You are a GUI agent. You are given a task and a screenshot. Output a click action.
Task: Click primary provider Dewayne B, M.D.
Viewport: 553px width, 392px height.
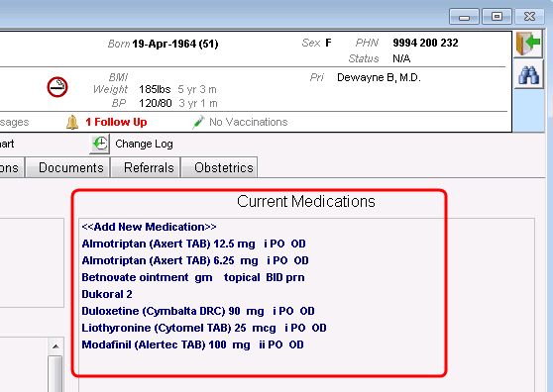pos(379,77)
